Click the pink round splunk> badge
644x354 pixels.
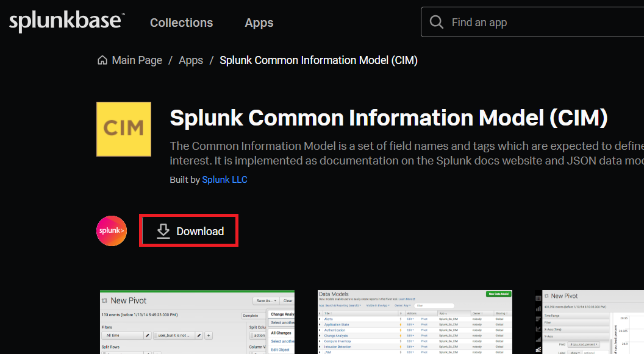point(112,231)
